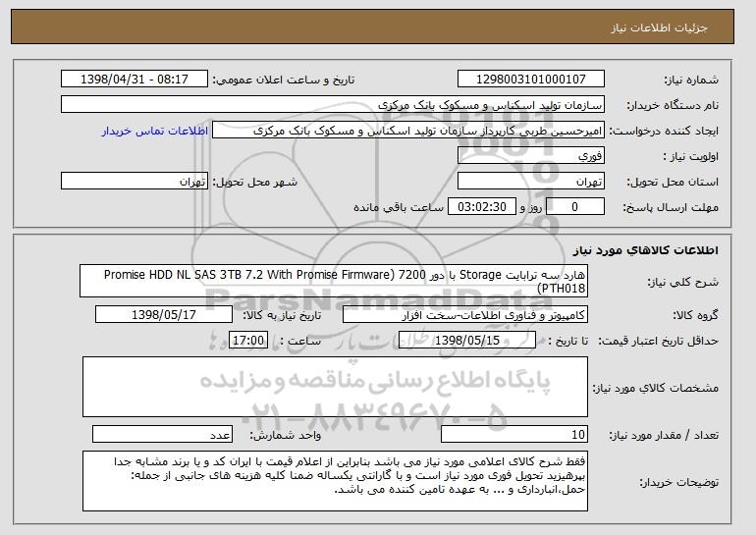Click the label شماره نیاز

tap(691, 80)
